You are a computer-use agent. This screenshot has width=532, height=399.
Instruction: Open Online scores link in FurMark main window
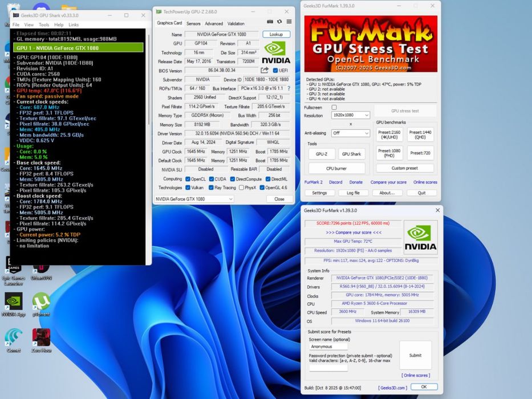tap(425, 182)
